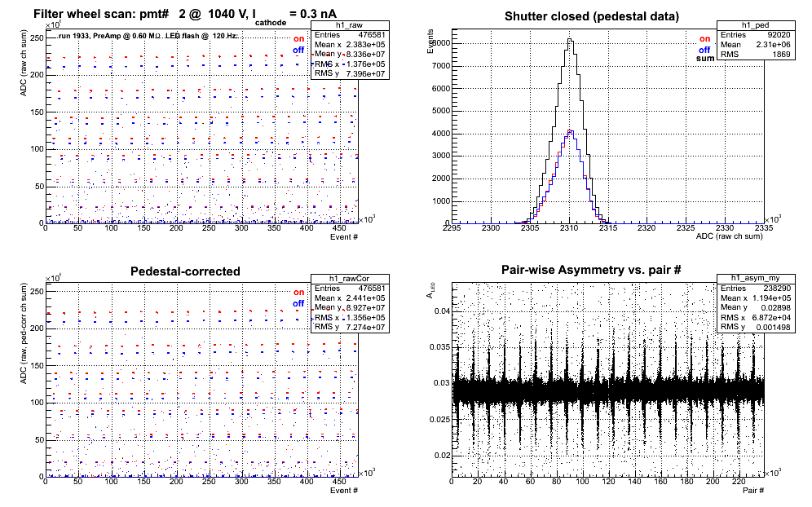Viewport: 812px width, 507px height.
Task: Click the "ADC (raw ch sum)" x-axis label of the pedestal plot
Action: [729, 236]
